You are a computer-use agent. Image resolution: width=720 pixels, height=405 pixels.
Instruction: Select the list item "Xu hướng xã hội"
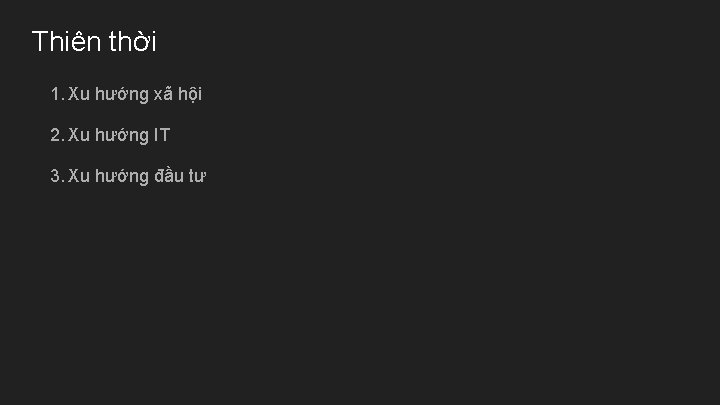(x=135, y=95)
